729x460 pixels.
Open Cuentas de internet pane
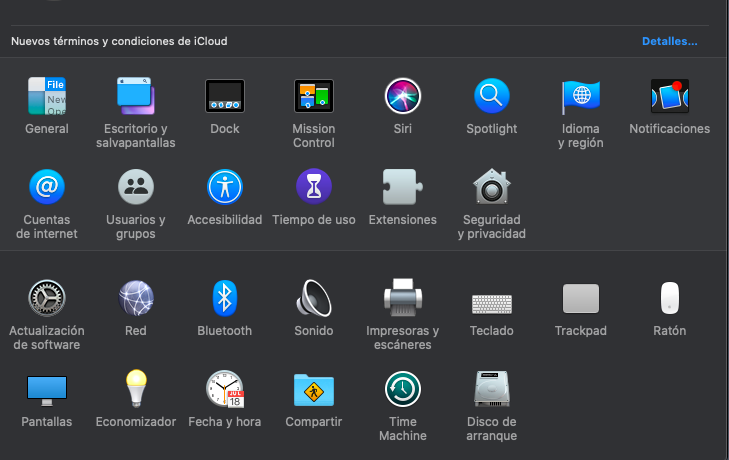coord(47,187)
